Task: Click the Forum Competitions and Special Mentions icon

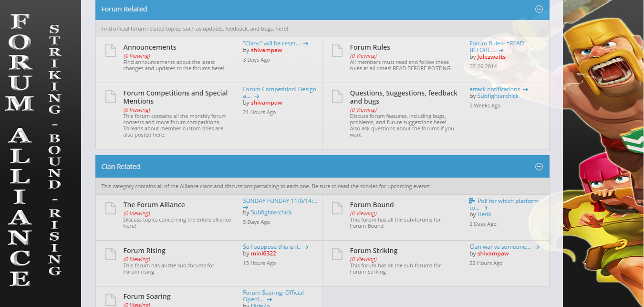Action: click(x=111, y=96)
